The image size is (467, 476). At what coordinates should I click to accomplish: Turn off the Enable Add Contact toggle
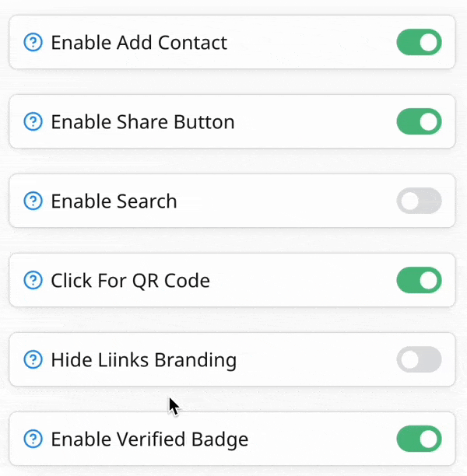(x=419, y=42)
